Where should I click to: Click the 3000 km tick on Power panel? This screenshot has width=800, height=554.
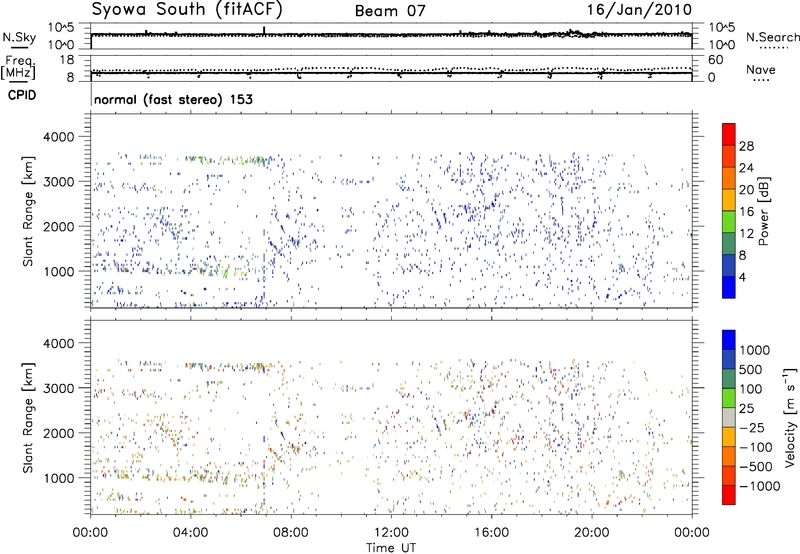(59, 182)
